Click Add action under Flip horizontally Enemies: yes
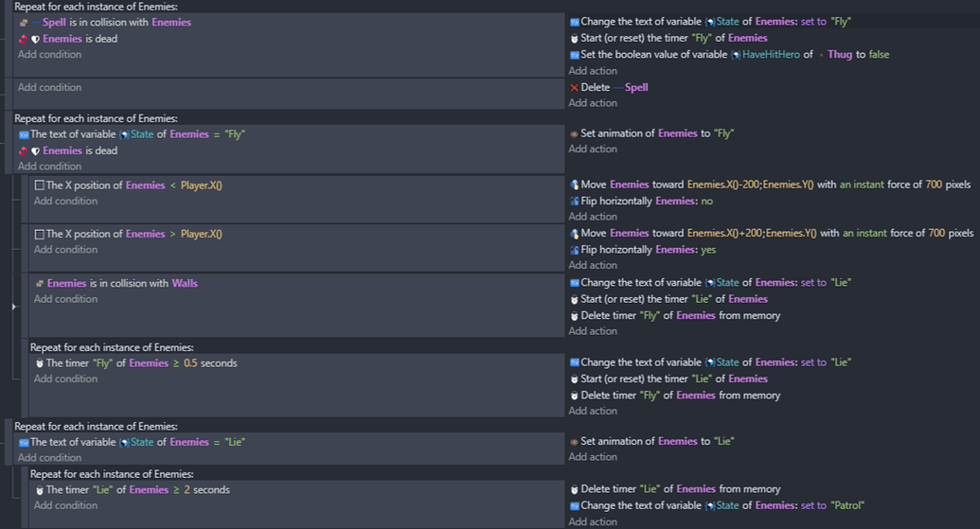The height and width of the screenshot is (529, 980). pos(593,265)
